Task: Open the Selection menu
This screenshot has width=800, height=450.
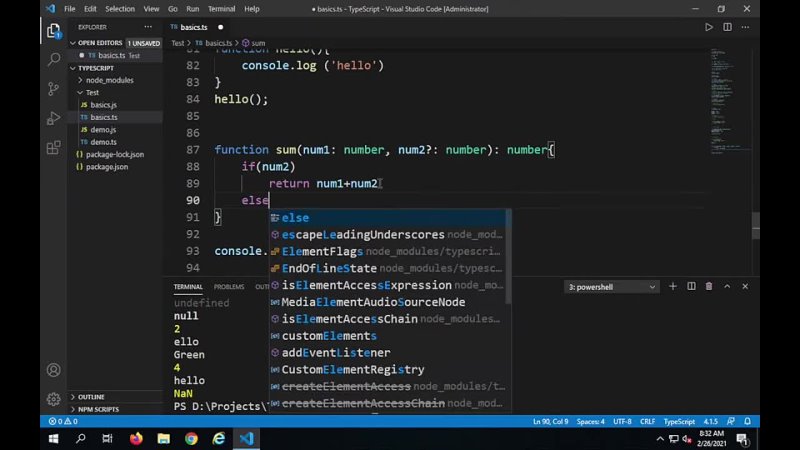Action: [x=120, y=9]
